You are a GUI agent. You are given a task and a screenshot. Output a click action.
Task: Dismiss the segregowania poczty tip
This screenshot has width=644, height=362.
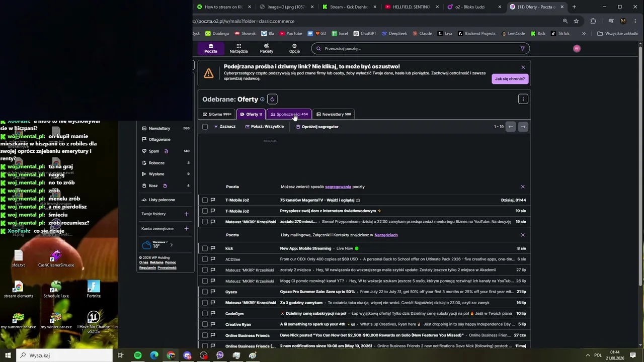point(523,187)
